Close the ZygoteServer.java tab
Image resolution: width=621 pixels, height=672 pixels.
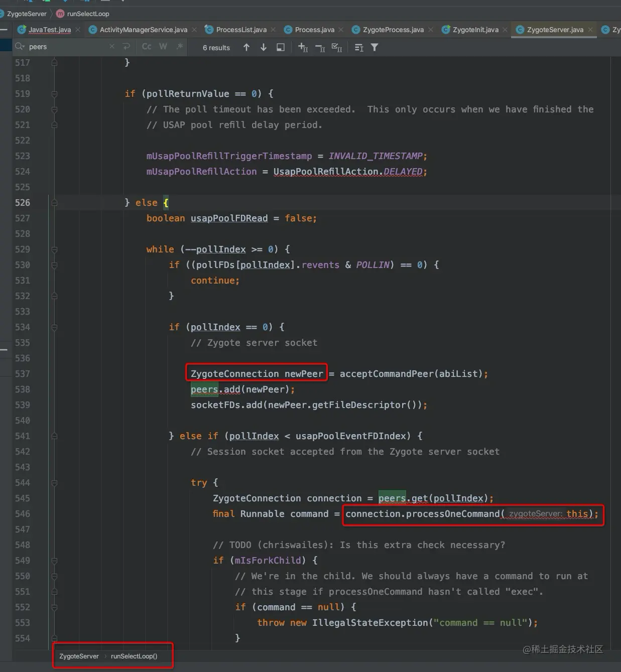pyautogui.click(x=590, y=30)
